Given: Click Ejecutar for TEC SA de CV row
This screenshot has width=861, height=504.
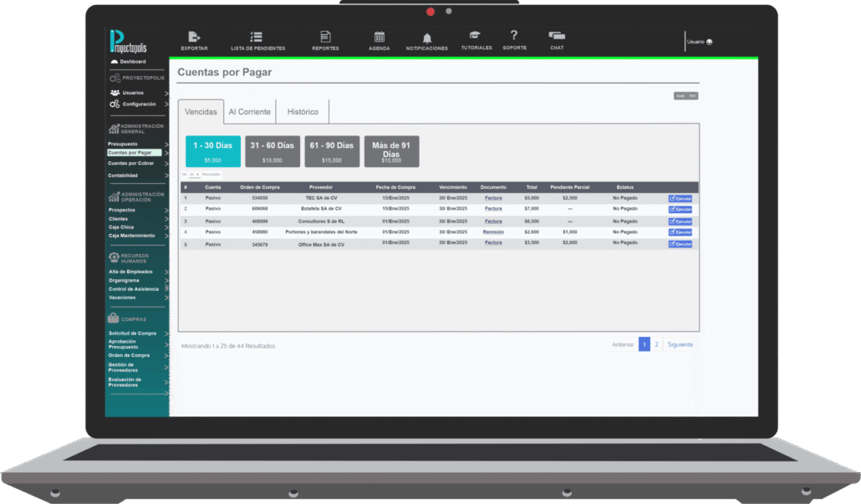Looking at the screenshot, I should point(680,198).
